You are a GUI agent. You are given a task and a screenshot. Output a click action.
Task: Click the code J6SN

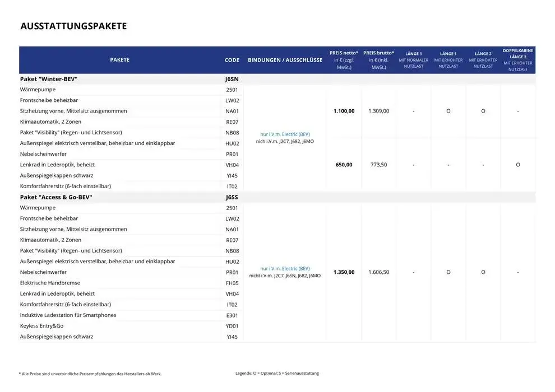232,79
